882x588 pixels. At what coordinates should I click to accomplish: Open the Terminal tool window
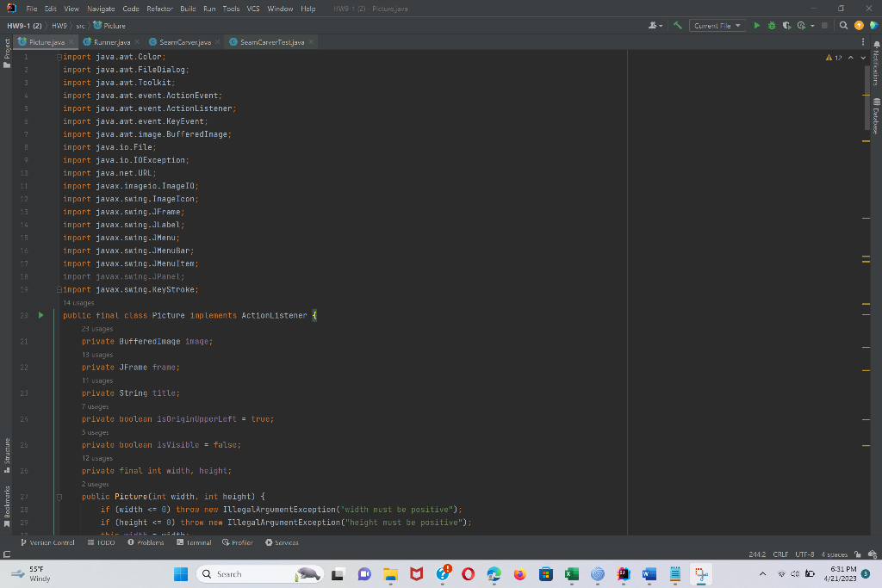pyautogui.click(x=195, y=542)
